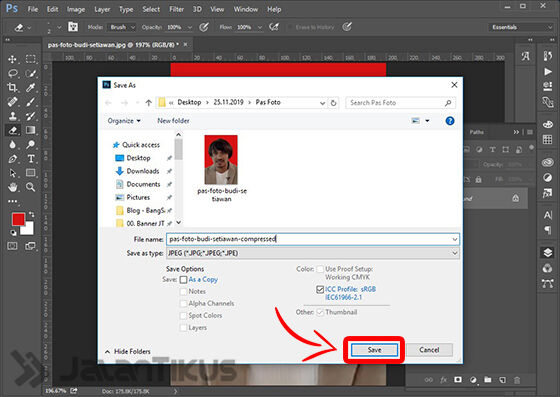Click the white background color swatch
Image resolution: width=560 pixels, height=397 pixels.
[x=29, y=229]
